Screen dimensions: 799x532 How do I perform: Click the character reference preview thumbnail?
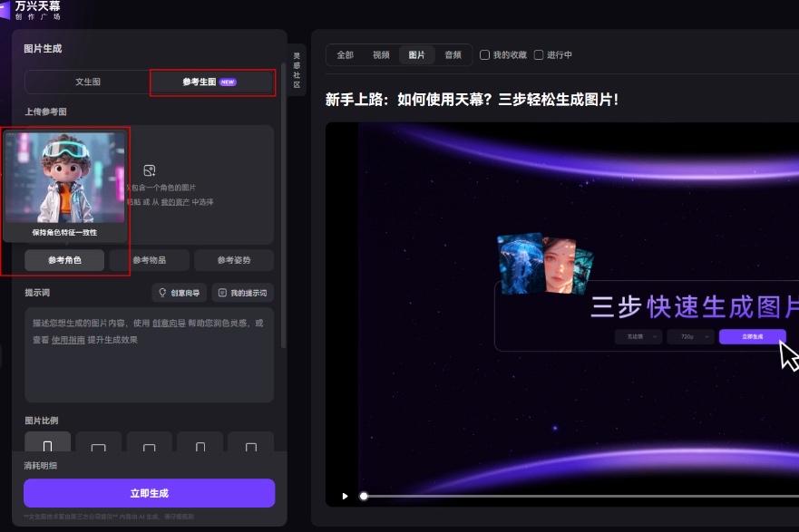(65, 177)
